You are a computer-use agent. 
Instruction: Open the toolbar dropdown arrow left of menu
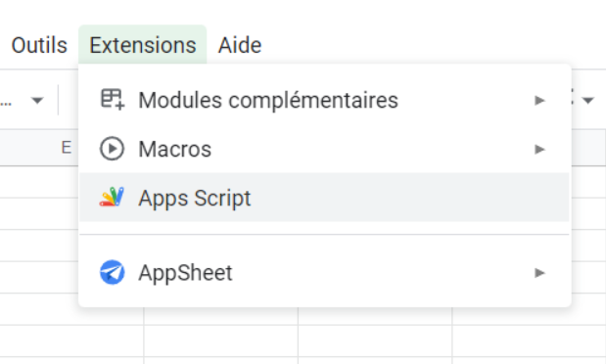[x=37, y=101]
